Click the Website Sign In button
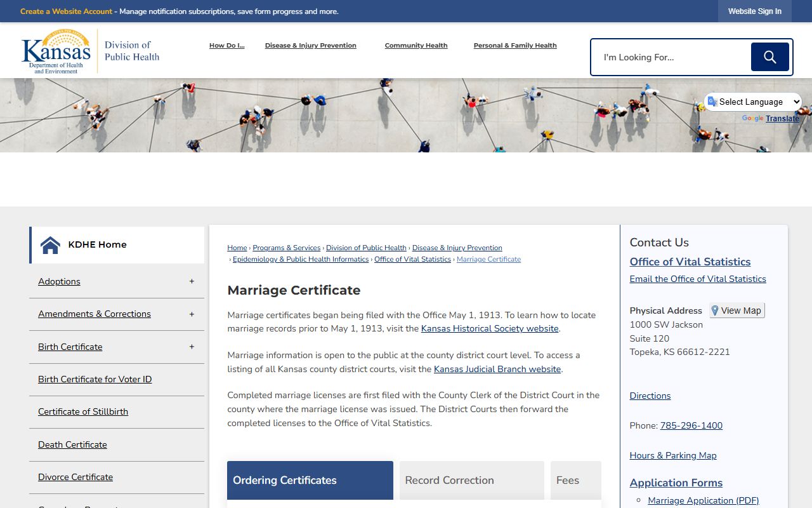The height and width of the screenshot is (508, 812). [x=755, y=11]
